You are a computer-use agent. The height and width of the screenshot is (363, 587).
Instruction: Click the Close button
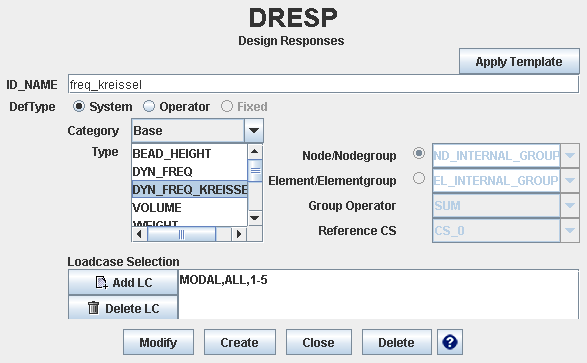click(x=319, y=342)
